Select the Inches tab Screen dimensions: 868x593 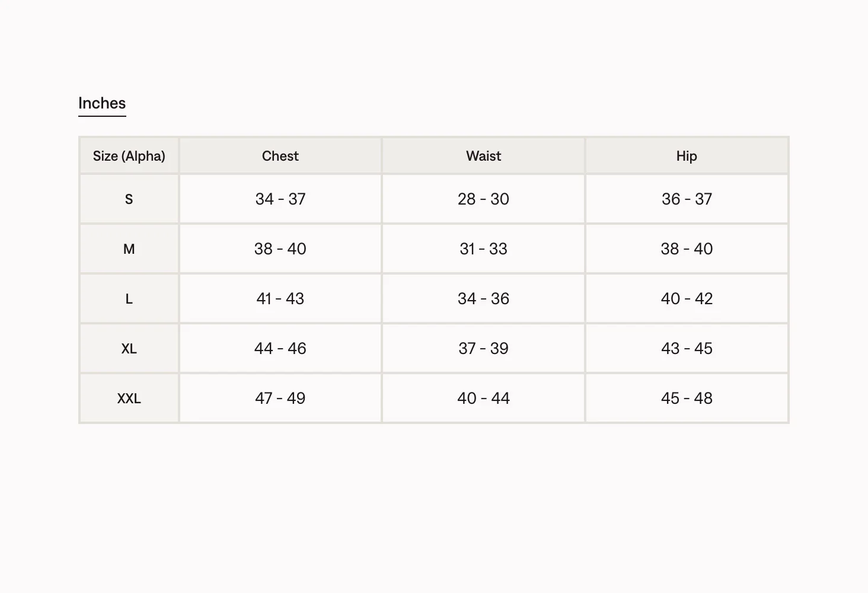102,103
